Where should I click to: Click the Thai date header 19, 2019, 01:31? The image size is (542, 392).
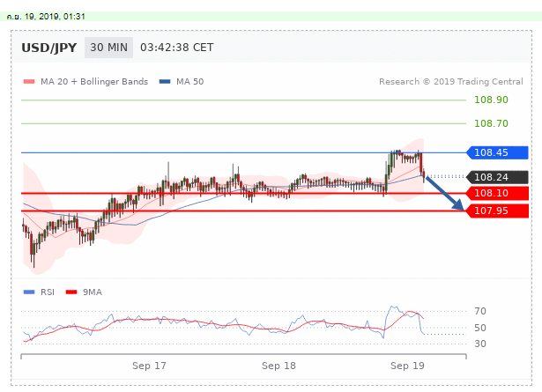(46, 17)
